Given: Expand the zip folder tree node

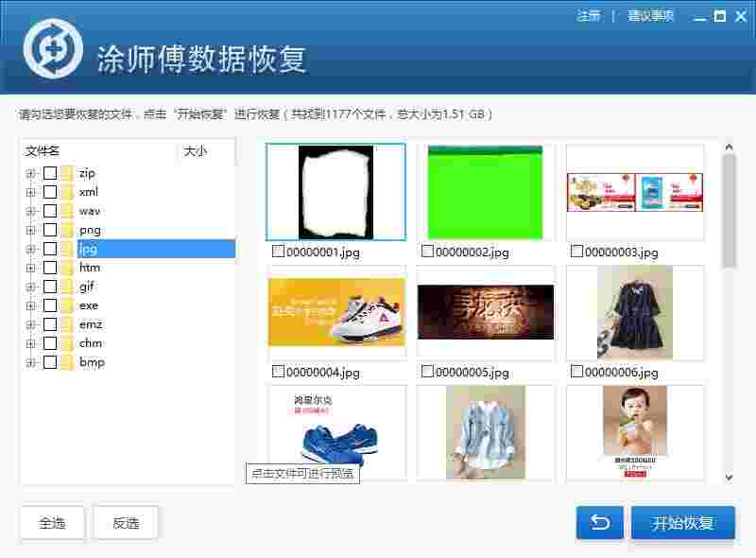Looking at the screenshot, I should [29, 172].
